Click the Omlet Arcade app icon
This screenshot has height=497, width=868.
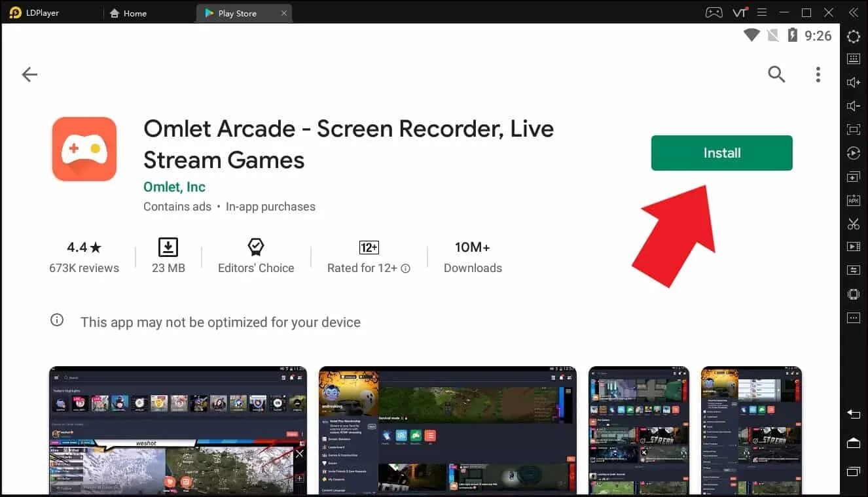(x=84, y=149)
